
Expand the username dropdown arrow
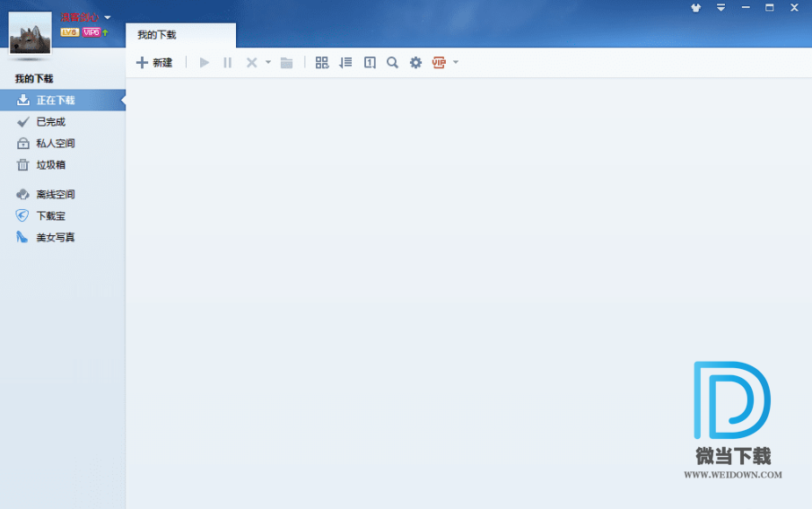108,18
